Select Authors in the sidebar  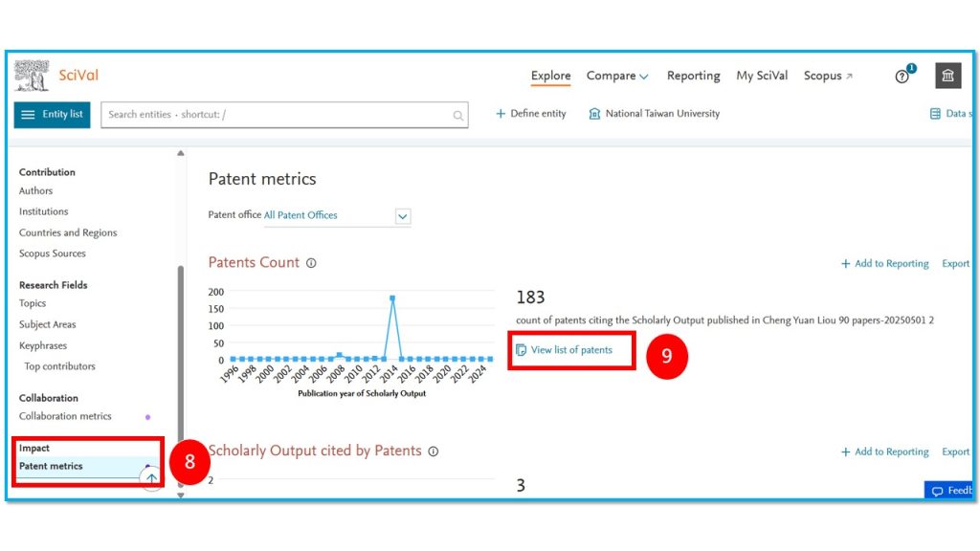(x=35, y=190)
